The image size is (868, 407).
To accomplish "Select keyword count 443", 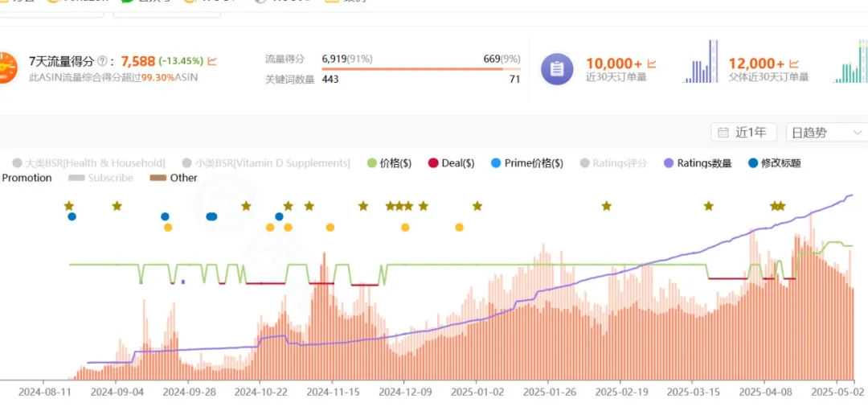I will pyautogui.click(x=330, y=79).
